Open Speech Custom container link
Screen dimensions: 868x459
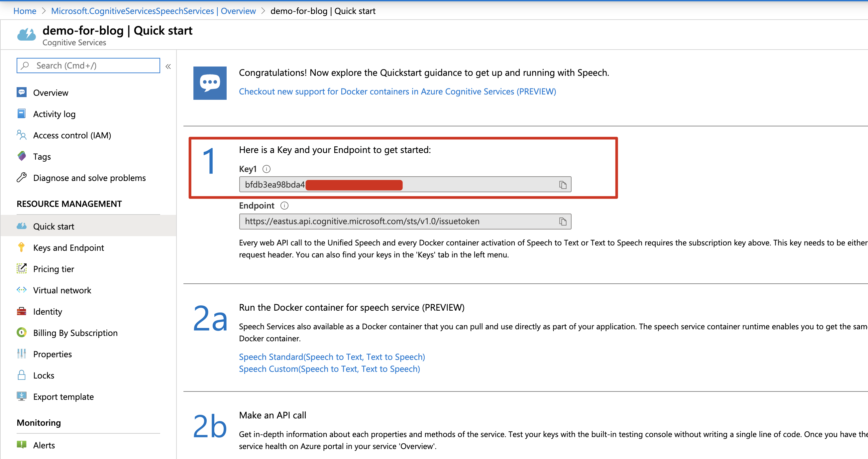click(329, 369)
